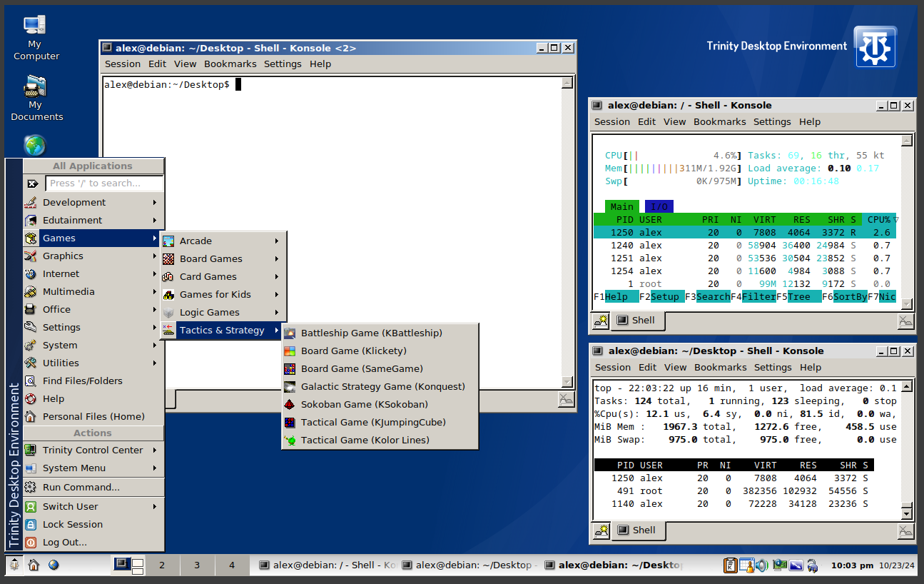Expand the Arcade games submenu

(223, 241)
